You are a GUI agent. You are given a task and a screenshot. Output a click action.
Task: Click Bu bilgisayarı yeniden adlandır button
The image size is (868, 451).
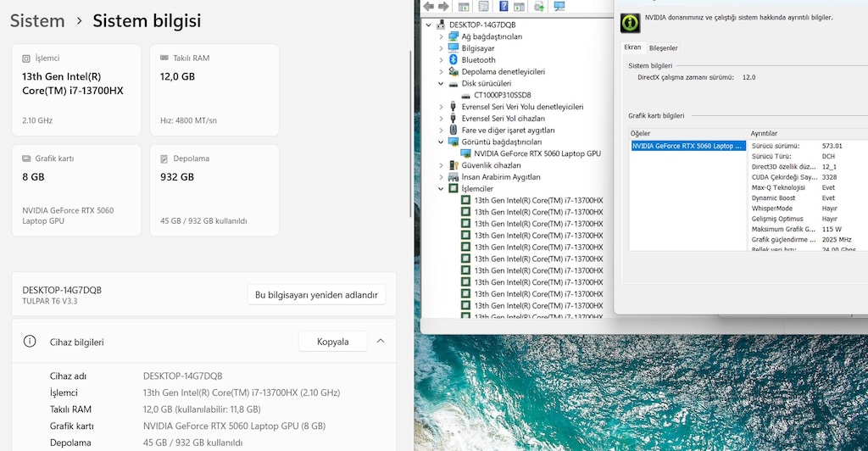[317, 295]
